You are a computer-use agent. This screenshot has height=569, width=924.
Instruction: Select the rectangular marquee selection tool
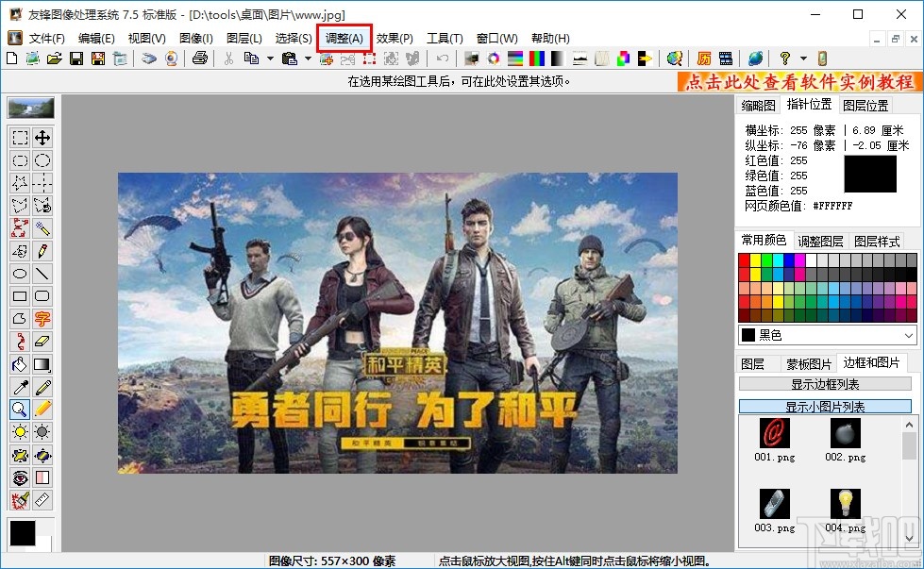(20, 138)
